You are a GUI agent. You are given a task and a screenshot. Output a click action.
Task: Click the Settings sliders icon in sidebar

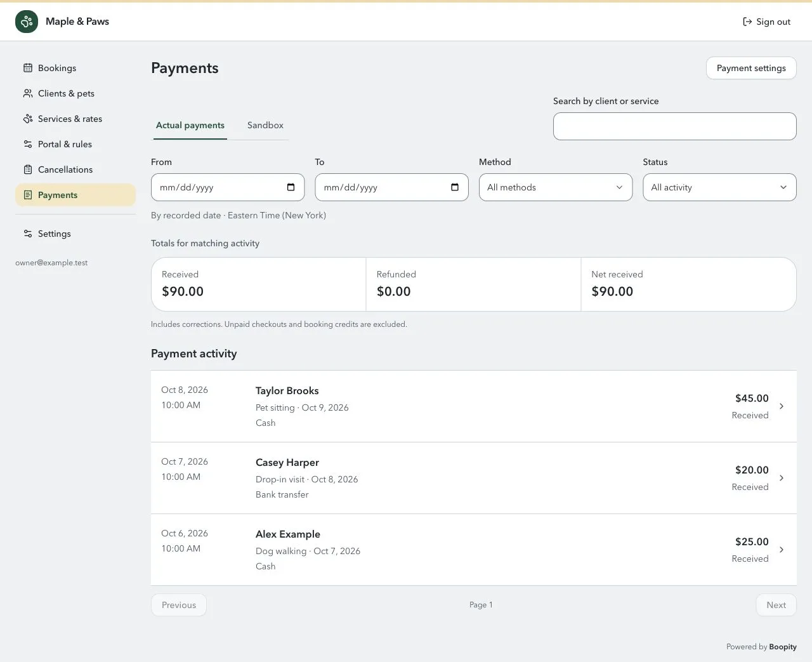(x=28, y=234)
